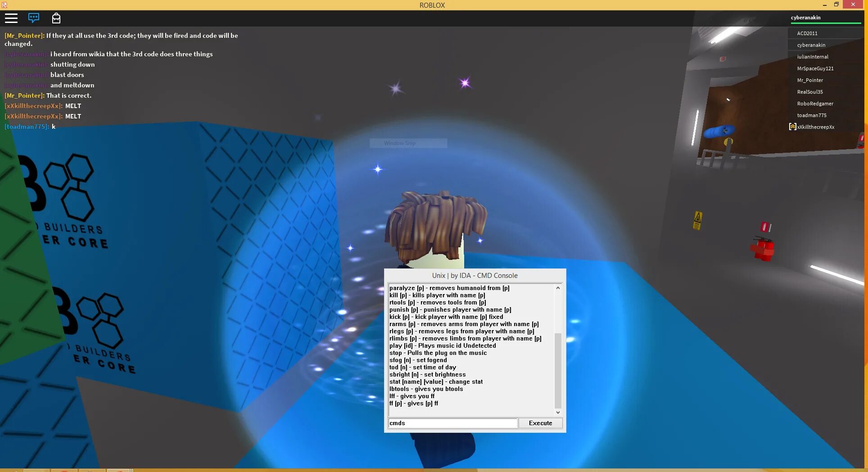The height and width of the screenshot is (472, 868).
Task: Click the 'lff - gives you ff' line
Action: (412, 396)
